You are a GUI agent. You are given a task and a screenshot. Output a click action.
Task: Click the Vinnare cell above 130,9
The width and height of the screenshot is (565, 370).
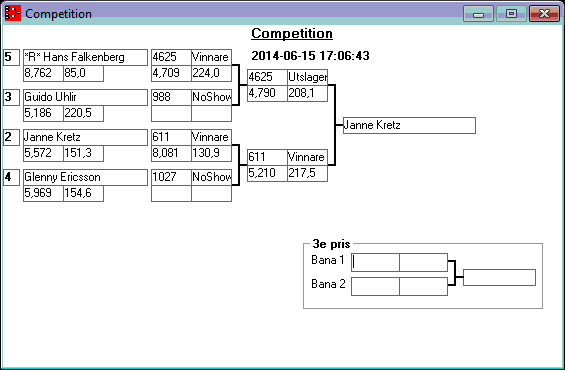pos(212,137)
